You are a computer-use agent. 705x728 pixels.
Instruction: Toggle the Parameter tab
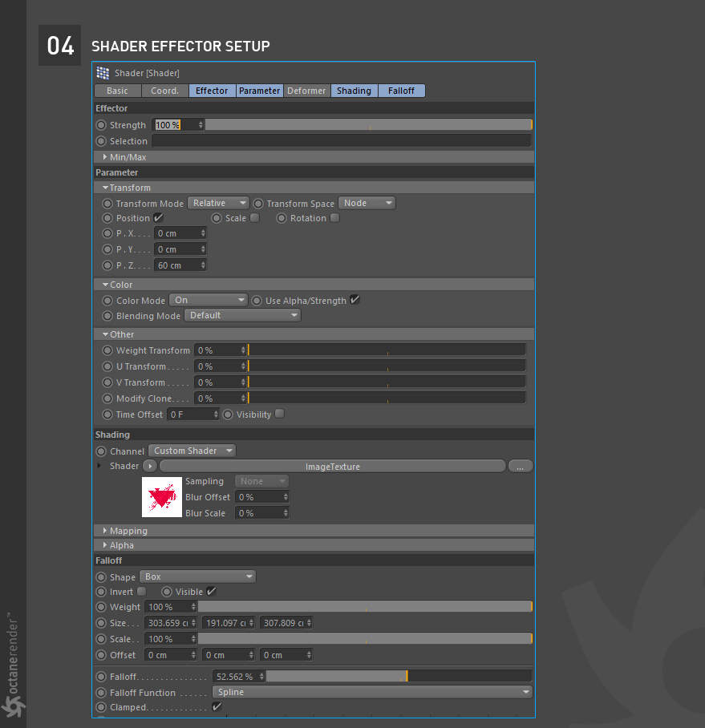[x=260, y=91]
